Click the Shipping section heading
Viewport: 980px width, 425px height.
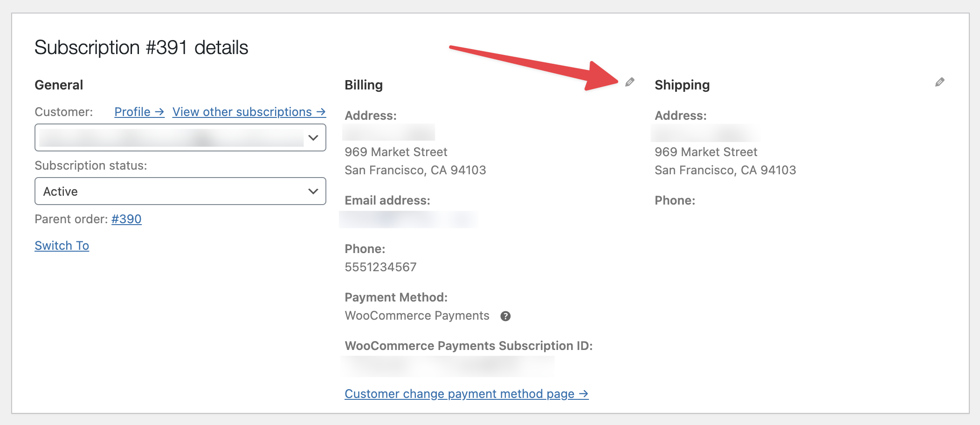coord(682,85)
